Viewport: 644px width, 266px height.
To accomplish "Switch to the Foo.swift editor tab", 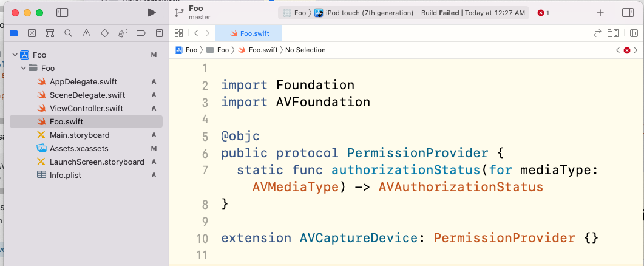I will 248,33.
